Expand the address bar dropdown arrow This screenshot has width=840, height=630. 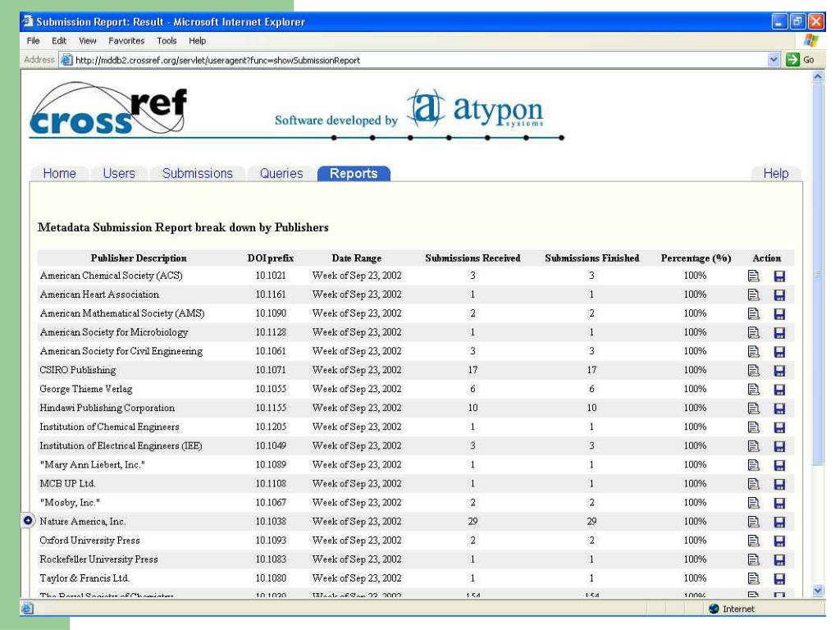pos(774,60)
